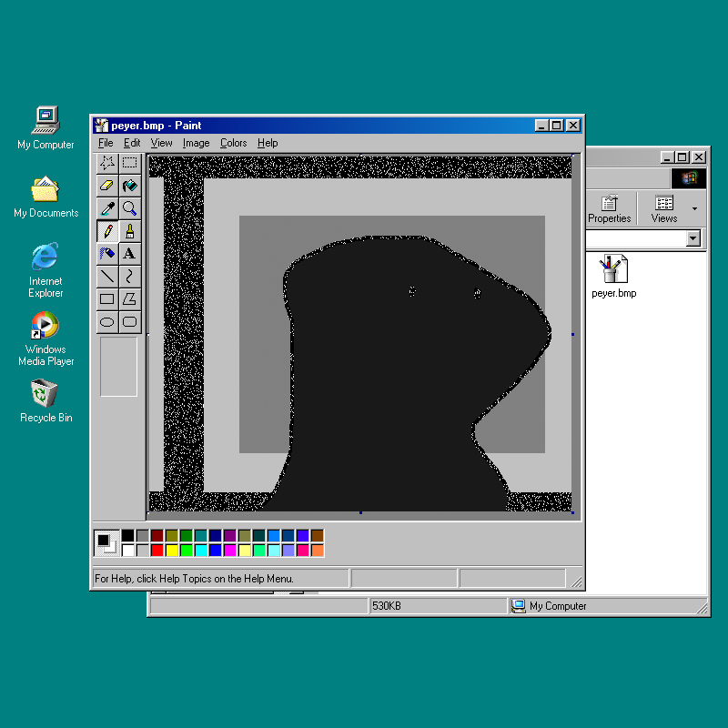The width and height of the screenshot is (728, 728).
Task: Select the Ellipse shape tool
Action: tap(107, 321)
